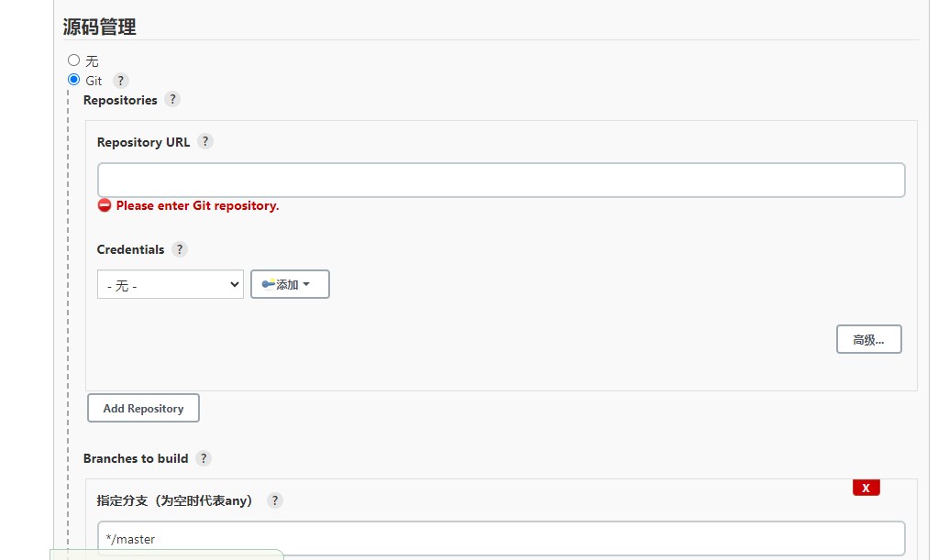Screen dimensions: 949x560
Task: Open help for Git option
Action: (x=120, y=81)
